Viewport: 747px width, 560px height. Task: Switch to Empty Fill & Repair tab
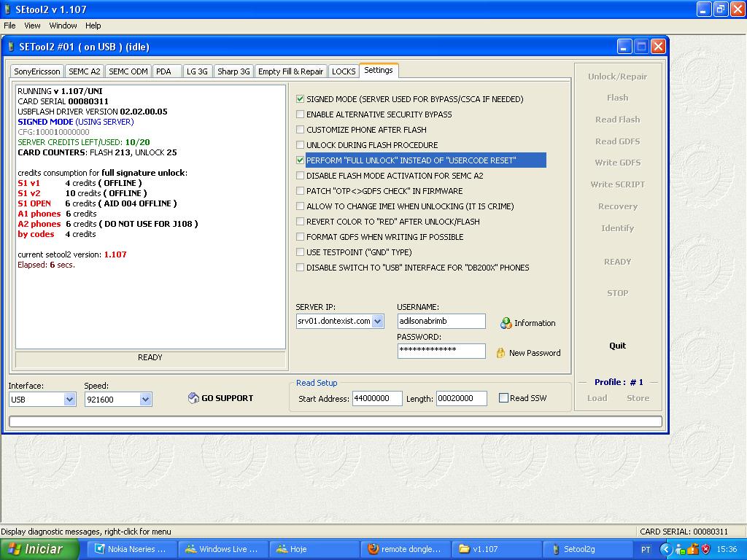pos(290,71)
